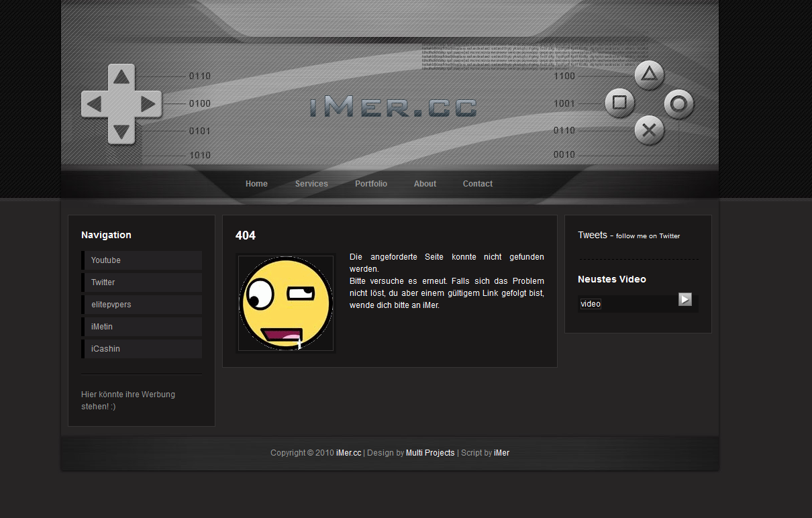The image size is (812, 518).
Task: Select About in the navigation bar
Action: point(425,184)
